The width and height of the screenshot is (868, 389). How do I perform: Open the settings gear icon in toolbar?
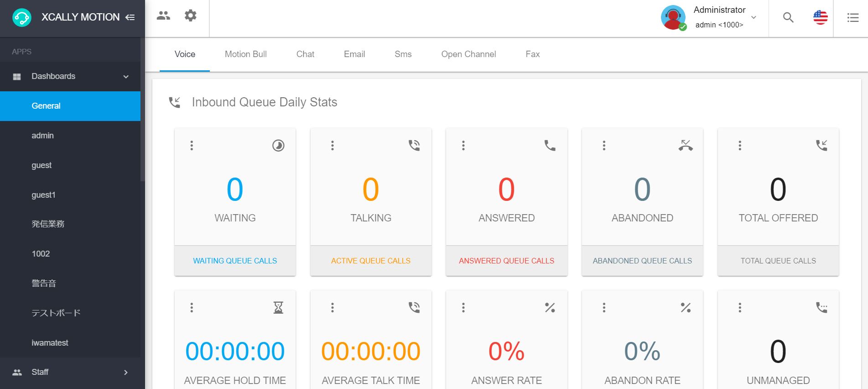(x=190, y=16)
